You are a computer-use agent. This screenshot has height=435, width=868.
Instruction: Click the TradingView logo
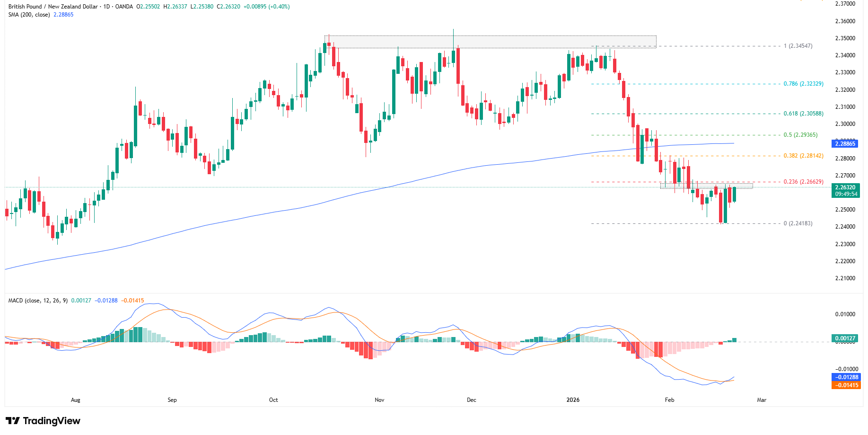point(43,421)
